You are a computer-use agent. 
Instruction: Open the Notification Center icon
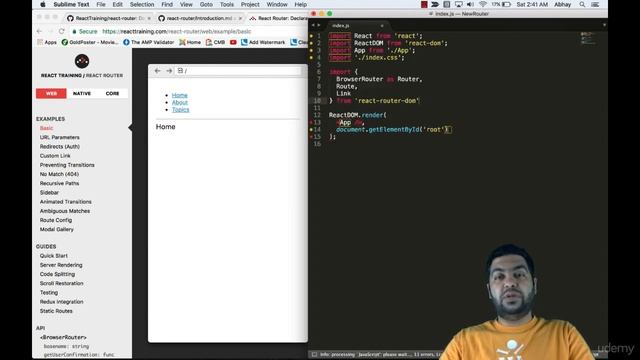point(595,4)
